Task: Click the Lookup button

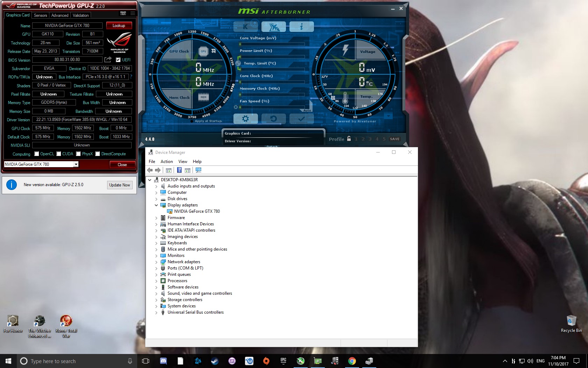Action: click(x=119, y=26)
